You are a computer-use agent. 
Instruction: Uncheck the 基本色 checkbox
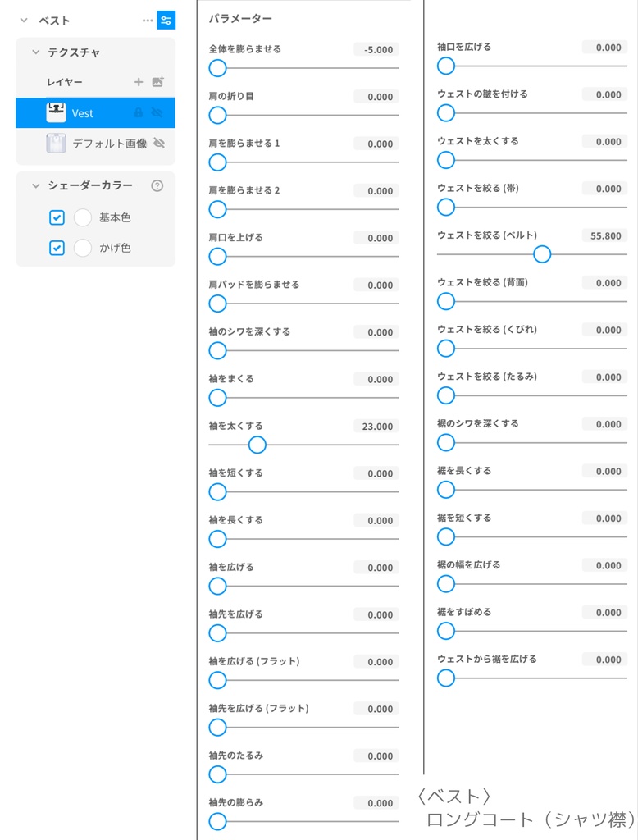point(57,217)
